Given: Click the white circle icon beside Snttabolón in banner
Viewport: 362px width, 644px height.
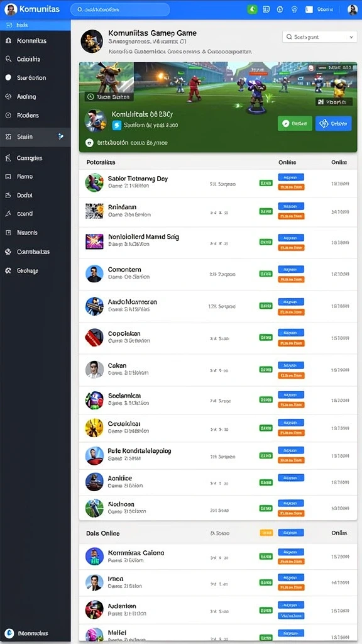Looking at the screenshot, I should click(89, 143).
